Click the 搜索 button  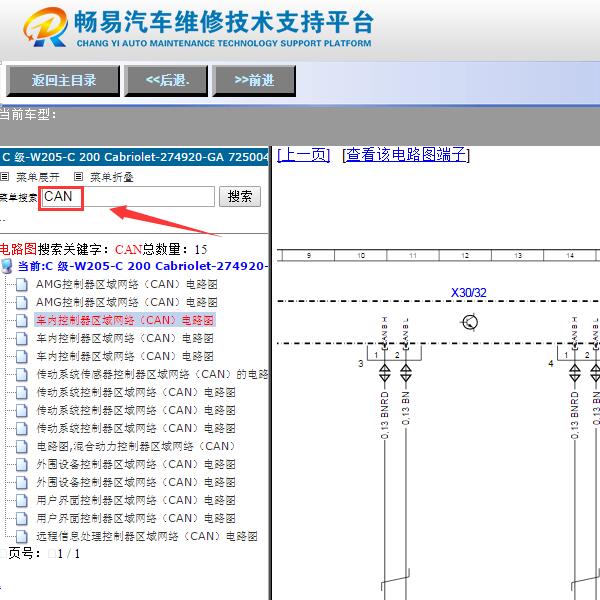(240, 197)
